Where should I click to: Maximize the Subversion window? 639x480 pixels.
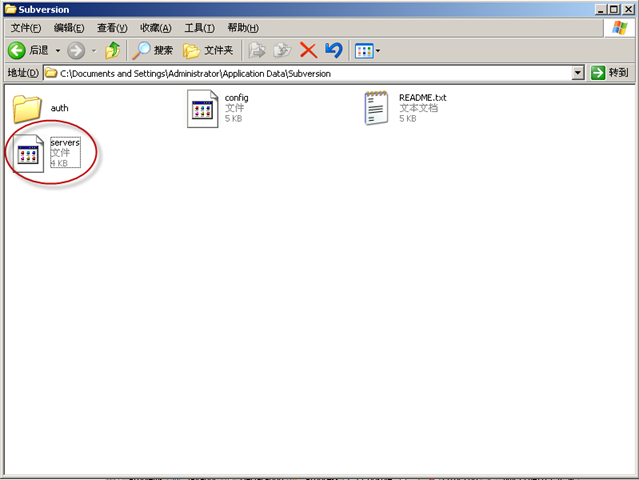tap(614, 9)
